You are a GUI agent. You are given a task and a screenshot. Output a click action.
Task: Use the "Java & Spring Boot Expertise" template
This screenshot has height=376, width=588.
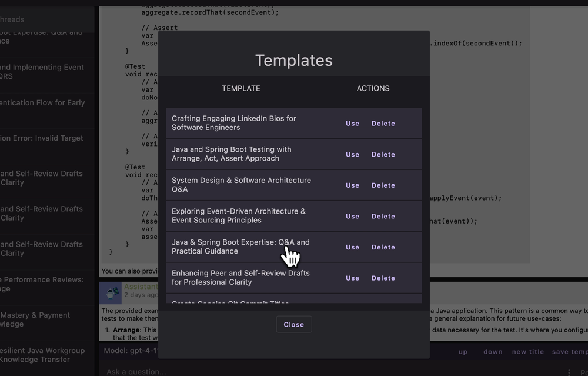pos(352,247)
